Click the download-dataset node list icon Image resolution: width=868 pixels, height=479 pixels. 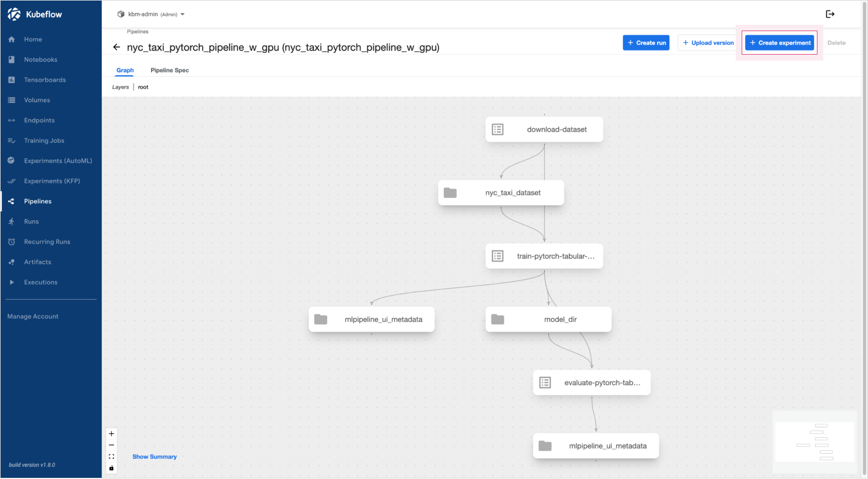point(498,129)
